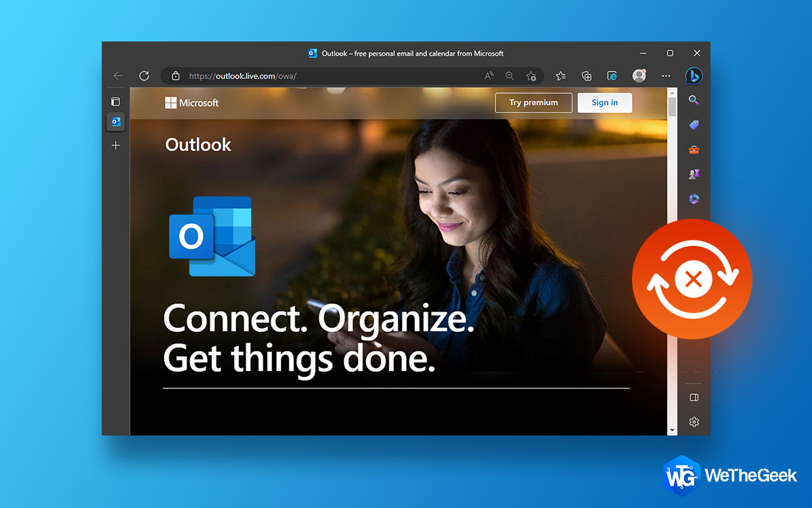
Task: Click the scrollbar up arrow
Action: [672, 92]
